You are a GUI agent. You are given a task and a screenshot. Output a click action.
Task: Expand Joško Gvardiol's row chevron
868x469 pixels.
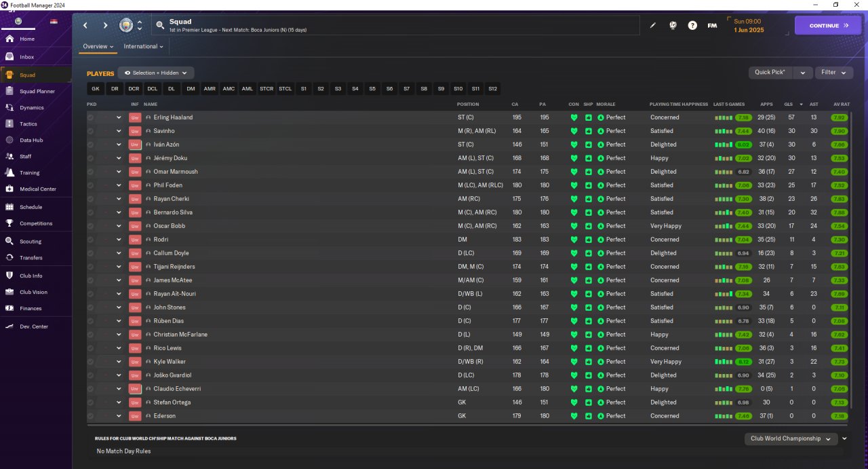click(x=119, y=375)
